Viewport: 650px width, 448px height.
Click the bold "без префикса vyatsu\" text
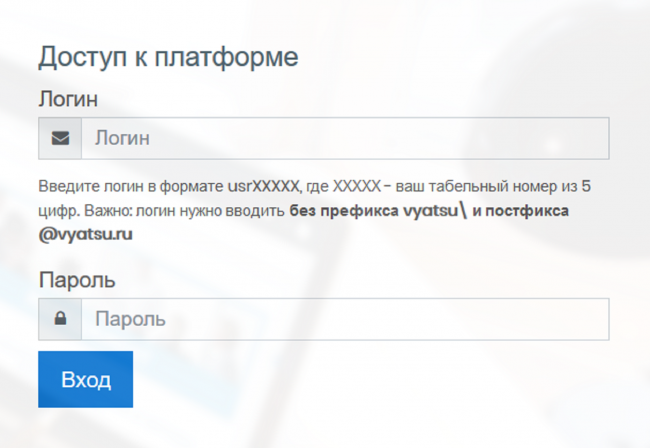pyautogui.click(x=378, y=211)
